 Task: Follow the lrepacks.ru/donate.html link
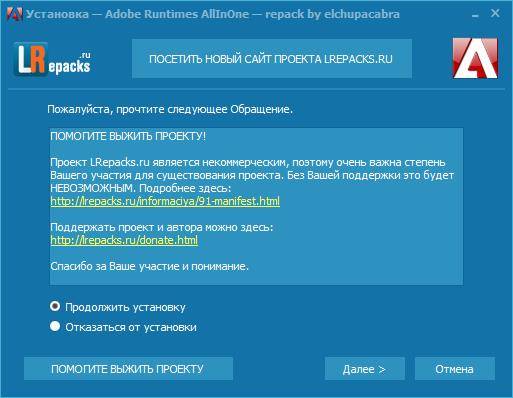pos(124,240)
